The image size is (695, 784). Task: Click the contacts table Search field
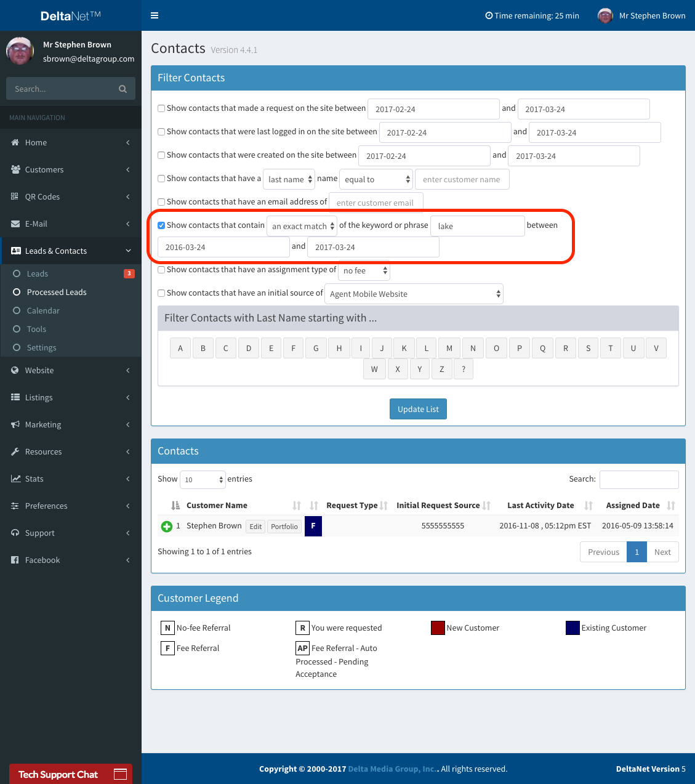[x=639, y=479]
